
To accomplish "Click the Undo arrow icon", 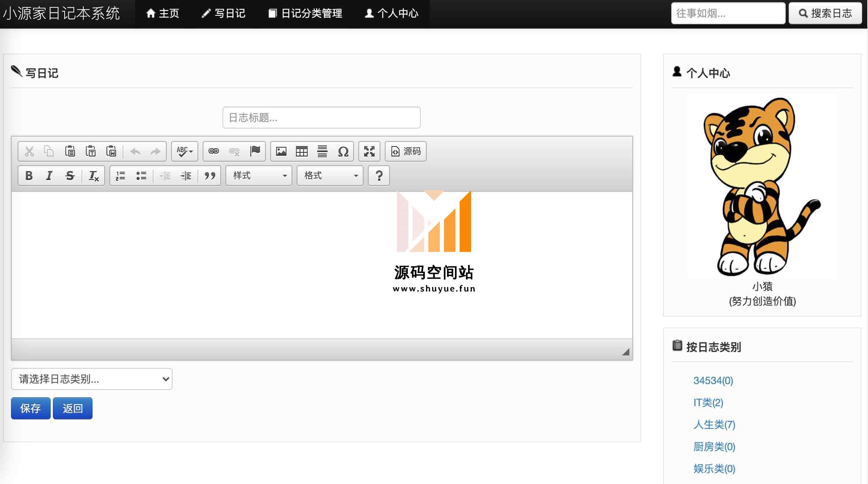I will click(x=135, y=151).
